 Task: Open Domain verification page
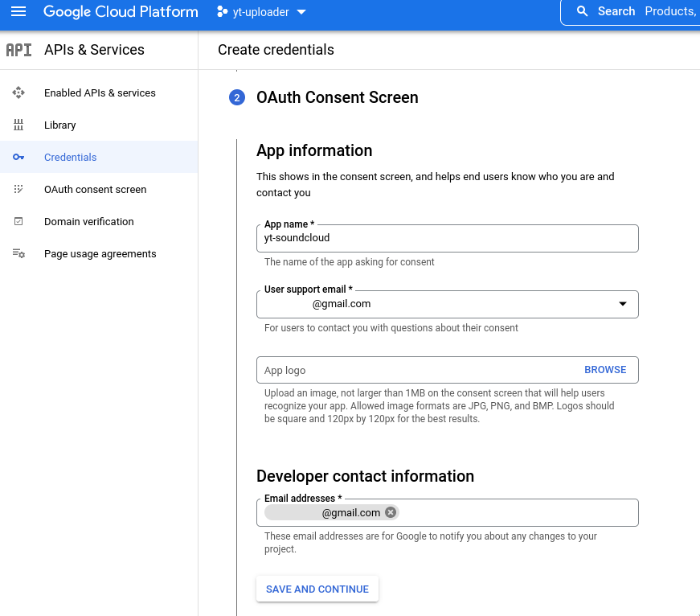tap(99, 222)
